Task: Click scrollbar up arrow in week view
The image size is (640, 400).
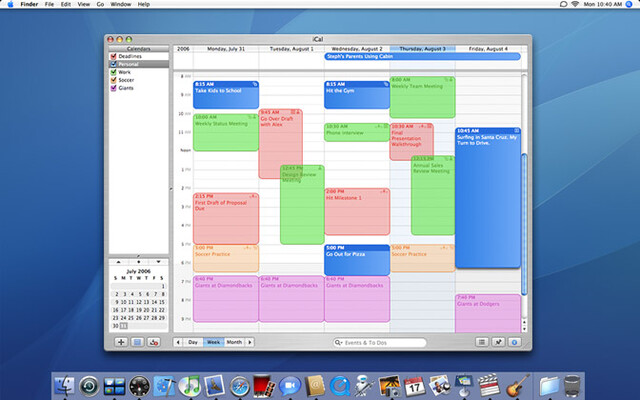Action: point(524,322)
